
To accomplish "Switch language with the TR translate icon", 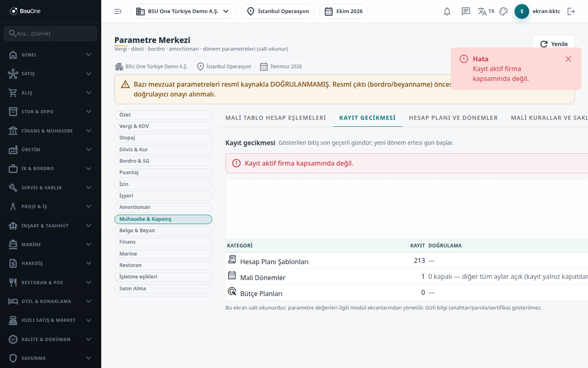I will point(486,11).
